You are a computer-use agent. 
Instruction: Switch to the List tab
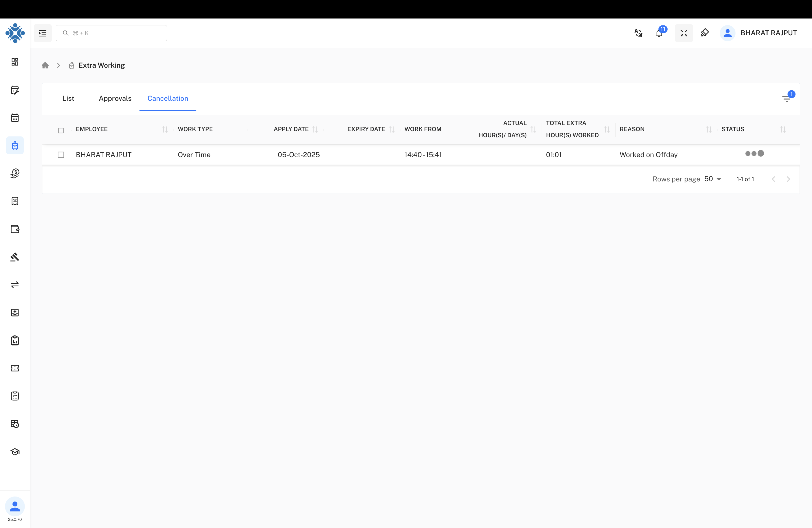68,98
